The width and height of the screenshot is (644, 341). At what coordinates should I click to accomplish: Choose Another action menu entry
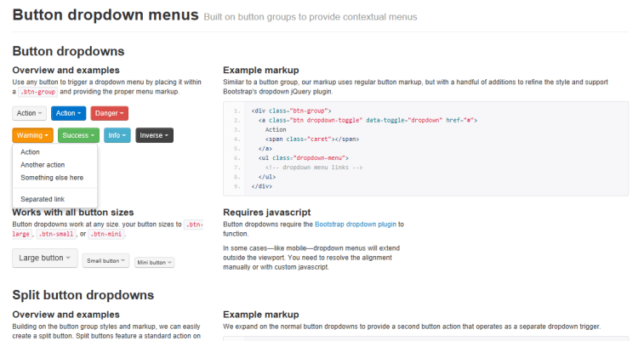(55, 165)
